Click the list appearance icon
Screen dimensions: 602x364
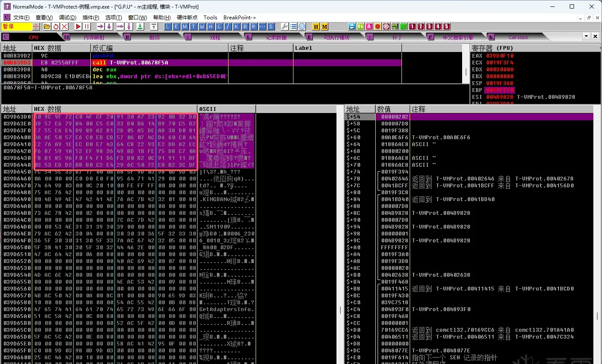coord(293,27)
